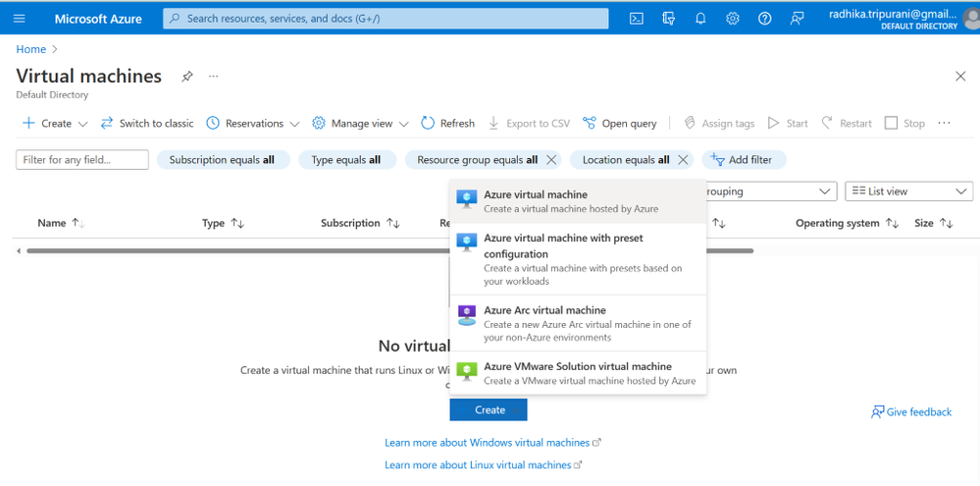Pin the Virtual machines page to the dashboard

[186, 77]
